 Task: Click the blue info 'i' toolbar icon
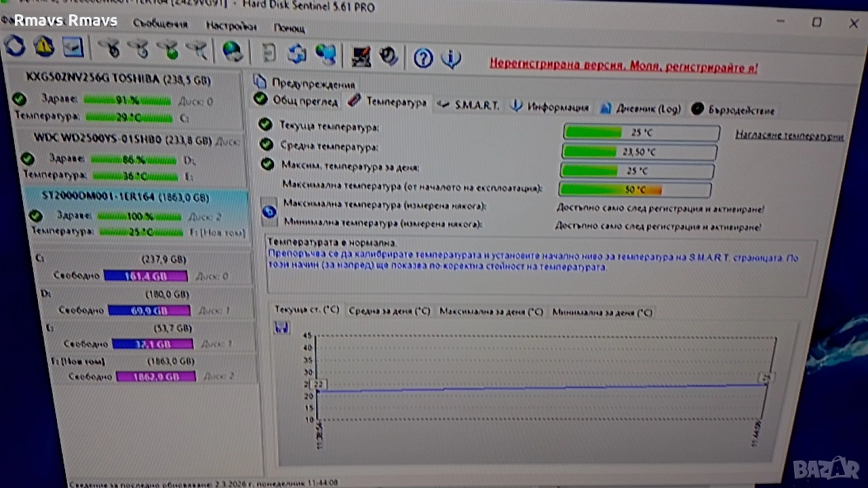tap(451, 59)
